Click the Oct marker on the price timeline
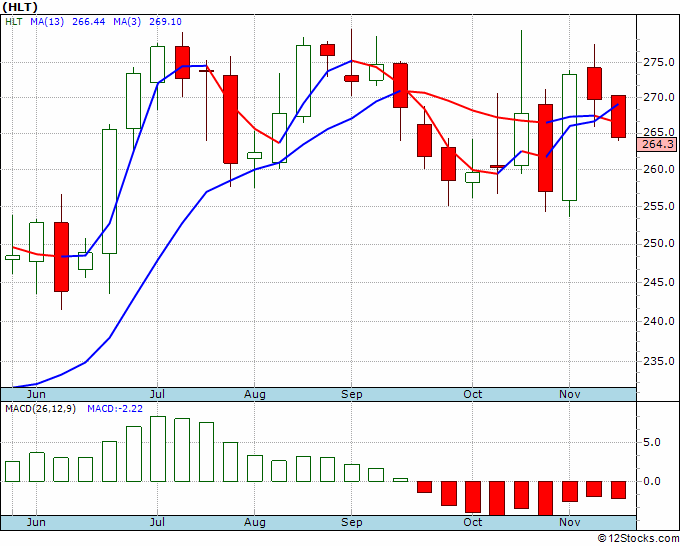Screen dimensions: 680x546 [472, 394]
